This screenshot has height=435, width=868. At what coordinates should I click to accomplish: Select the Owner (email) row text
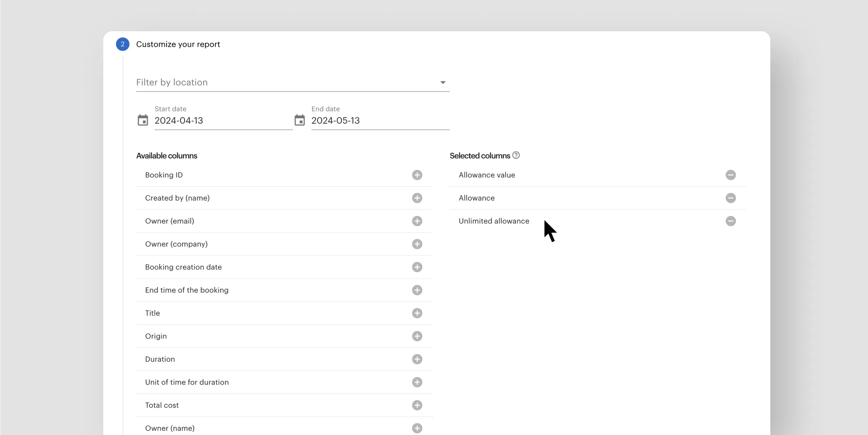[x=170, y=221]
